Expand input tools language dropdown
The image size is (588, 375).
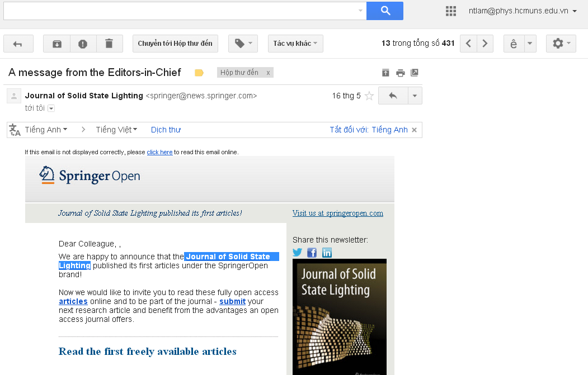pos(530,44)
